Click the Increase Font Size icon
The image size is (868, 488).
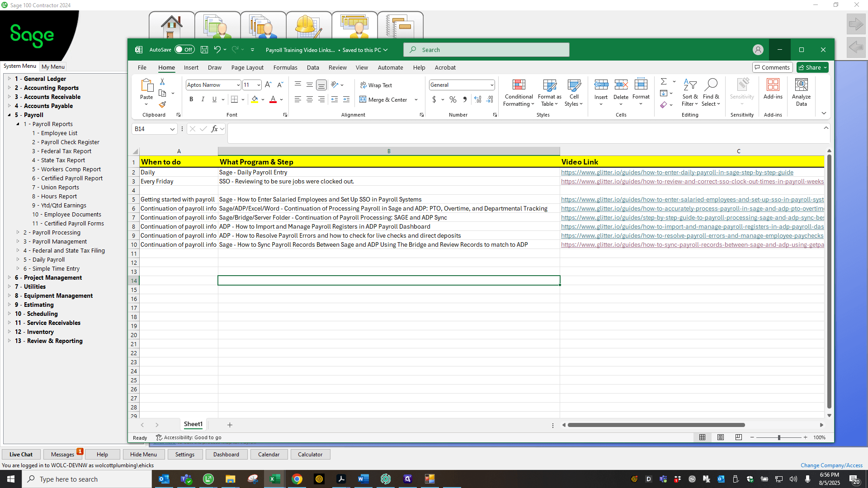tap(268, 85)
